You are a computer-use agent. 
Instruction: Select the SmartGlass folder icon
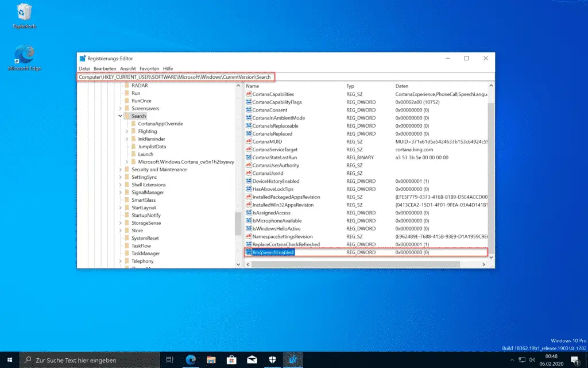tap(127, 200)
